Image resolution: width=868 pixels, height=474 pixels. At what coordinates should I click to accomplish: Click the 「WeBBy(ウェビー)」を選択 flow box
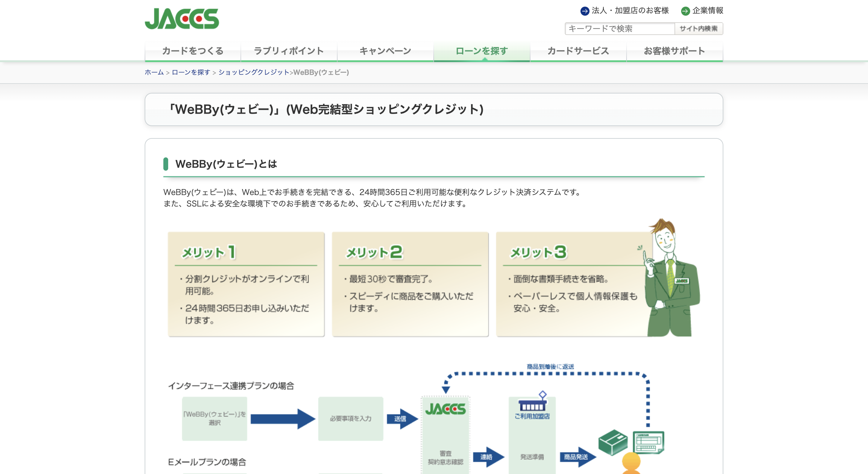coord(215,419)
